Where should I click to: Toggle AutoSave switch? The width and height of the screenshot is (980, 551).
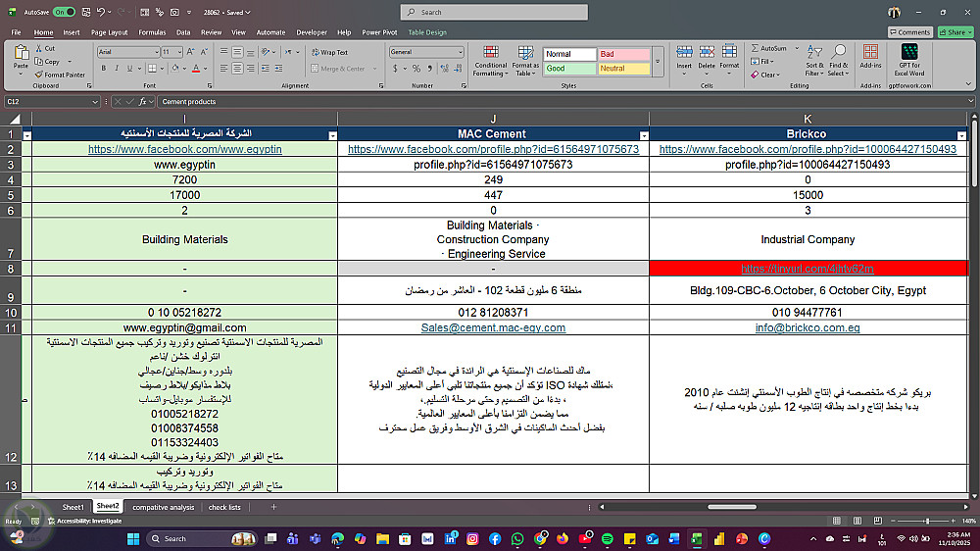pos(64,12)
